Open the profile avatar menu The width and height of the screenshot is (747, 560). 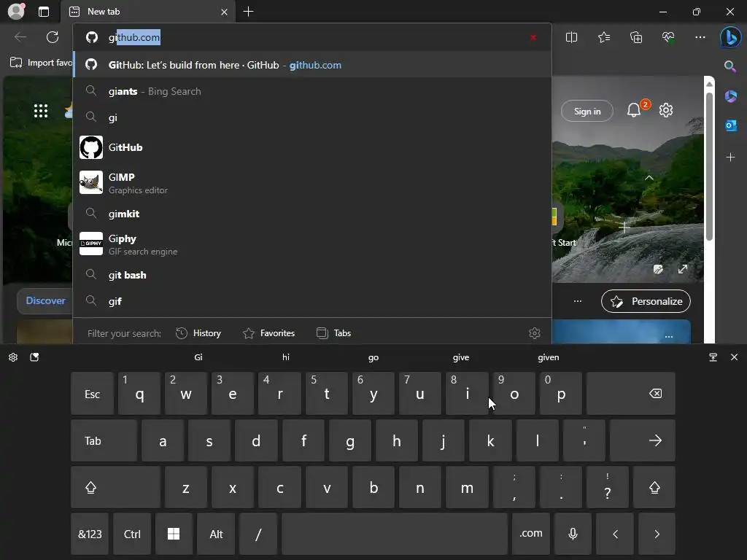[16, 12]
